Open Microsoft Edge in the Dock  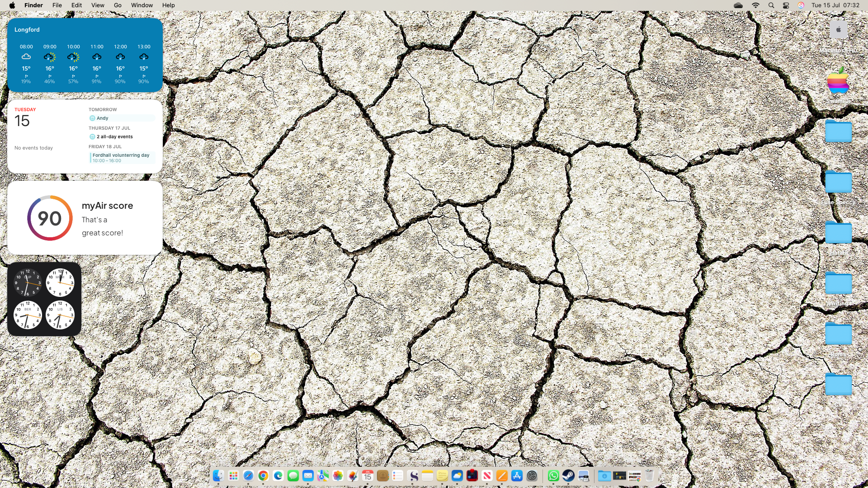coord(278,475)
